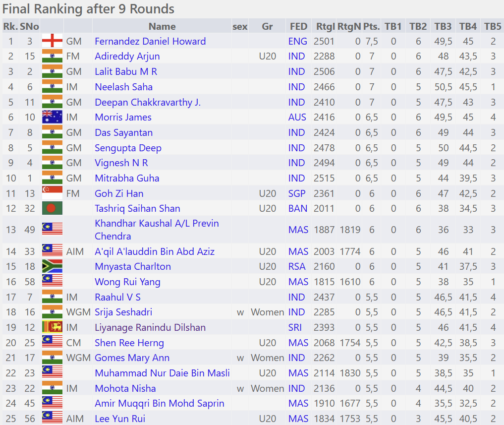Viewport: 504px width, 425px height.
Task: Open the SGP federation link
Action: coord(297,193)
